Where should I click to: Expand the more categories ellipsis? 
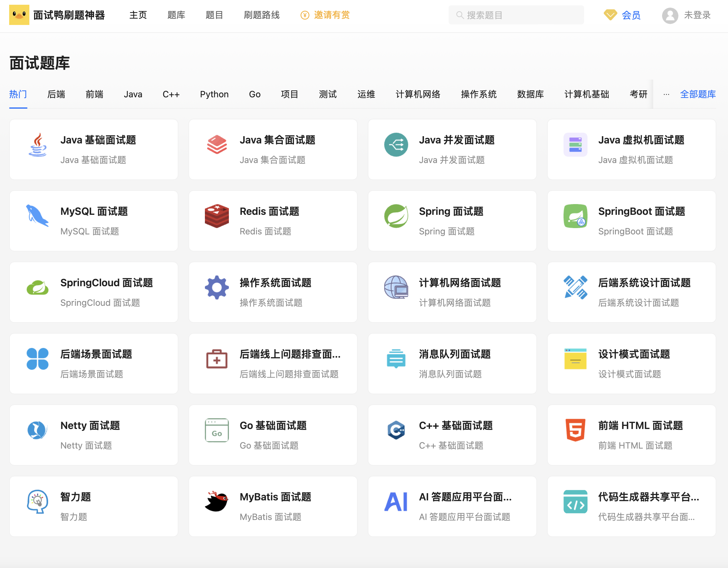666,94
